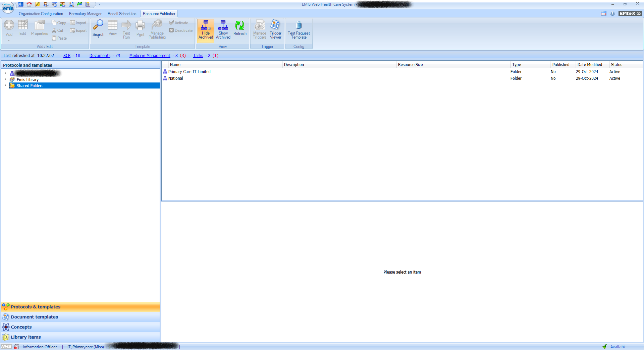The height and width of the screenshot is (350, 644).
Task: Click the Activate checkmark command
Action: 178,23
